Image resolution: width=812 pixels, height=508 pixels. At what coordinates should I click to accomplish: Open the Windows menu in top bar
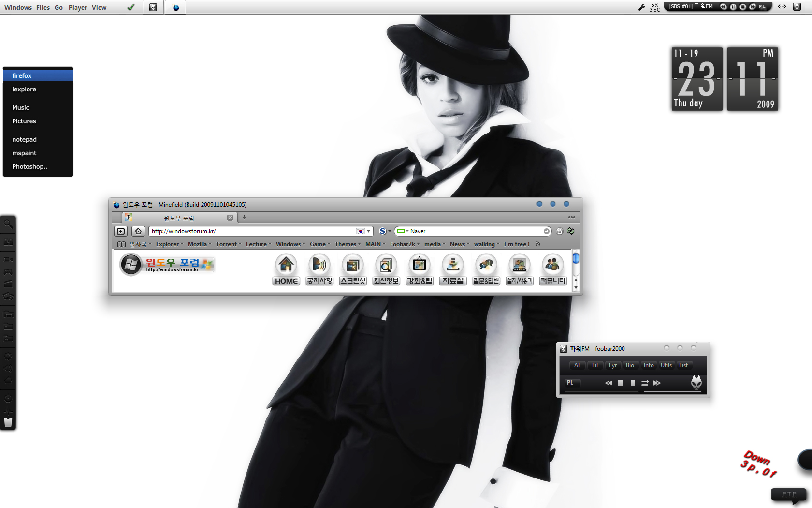pyautogui.click(x=18, y=7)
